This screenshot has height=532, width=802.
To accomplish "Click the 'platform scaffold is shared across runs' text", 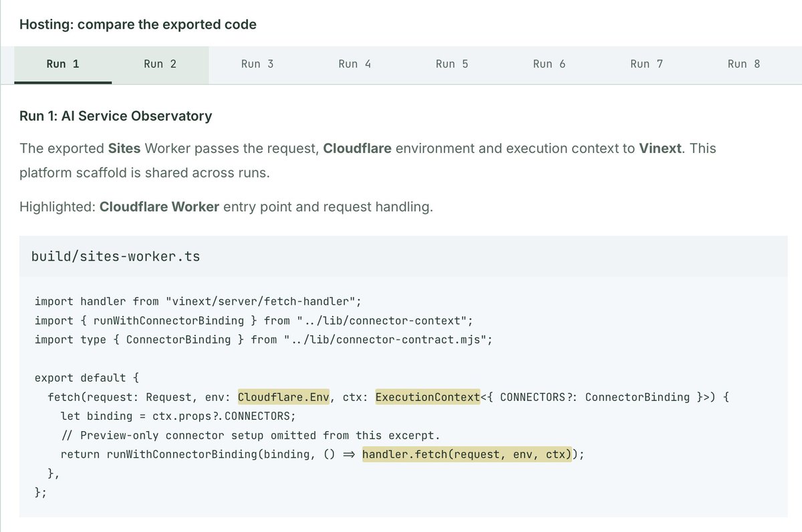I will (x=145, y=172).
